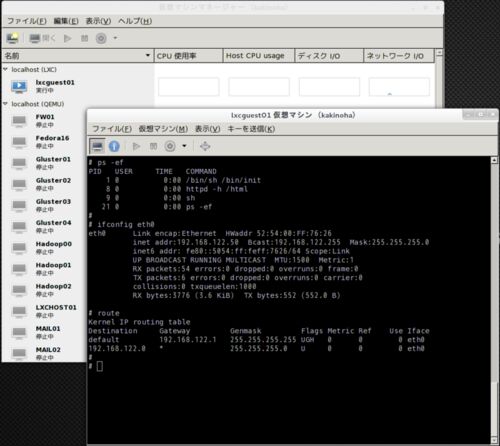
Task: Sort by ディスク I/O column header
Action: click(x=329, y=56)
